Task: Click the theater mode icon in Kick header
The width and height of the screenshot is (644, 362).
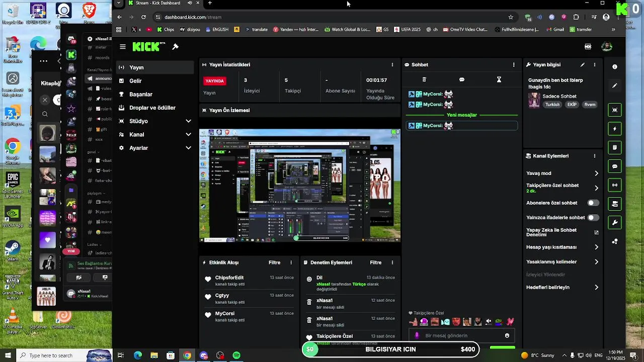Action: pos(588,46)
